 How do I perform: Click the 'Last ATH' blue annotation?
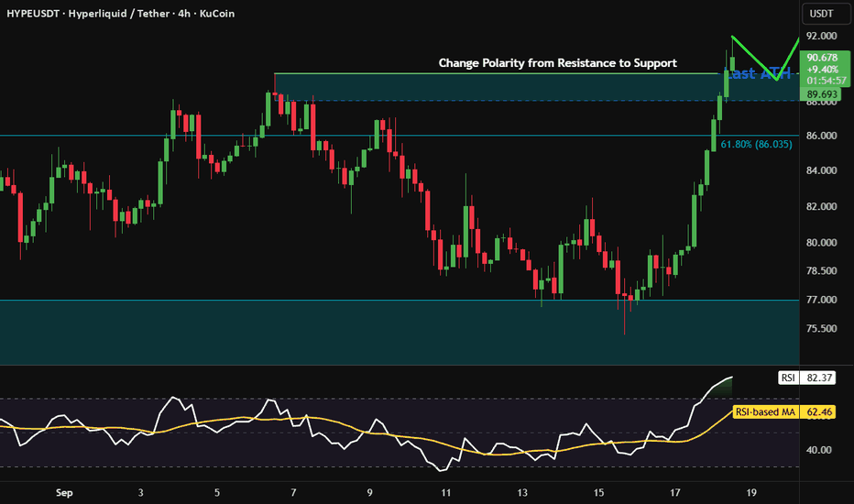[x=760, y=73]
